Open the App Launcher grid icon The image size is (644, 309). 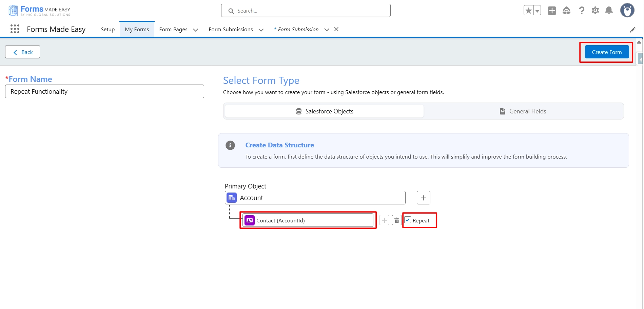tap(15, 29)
